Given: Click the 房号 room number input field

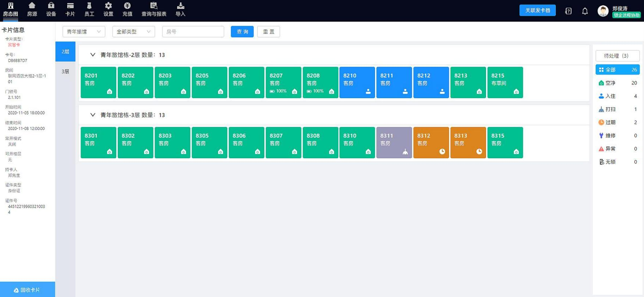Looking at the screenshot, I should coord(193,32).
